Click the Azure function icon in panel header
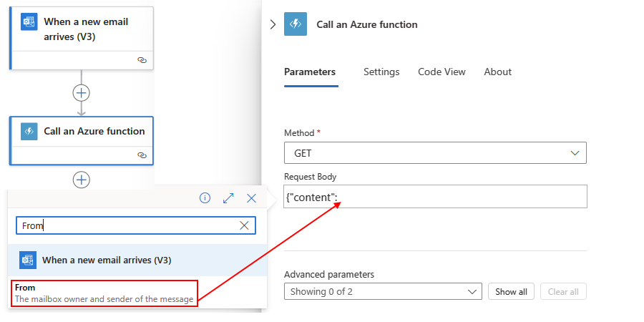This screenshot has height=322, width=644. 296,24
